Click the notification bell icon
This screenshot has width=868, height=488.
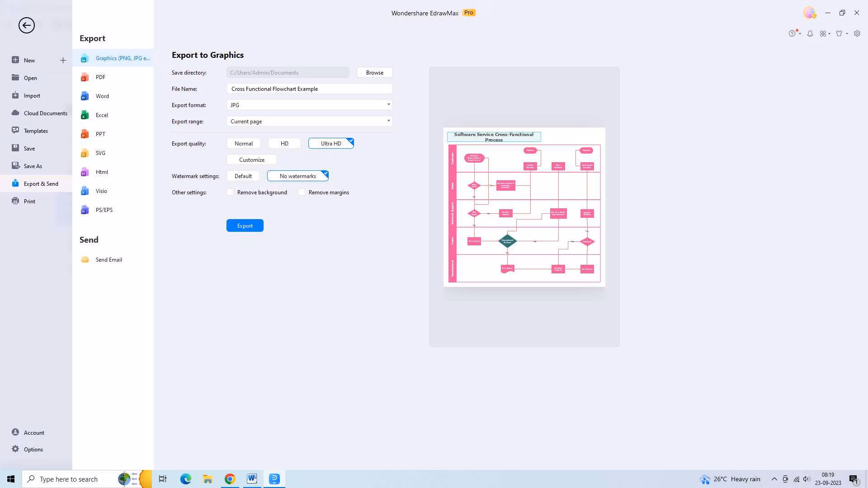(x=810, y=33)
